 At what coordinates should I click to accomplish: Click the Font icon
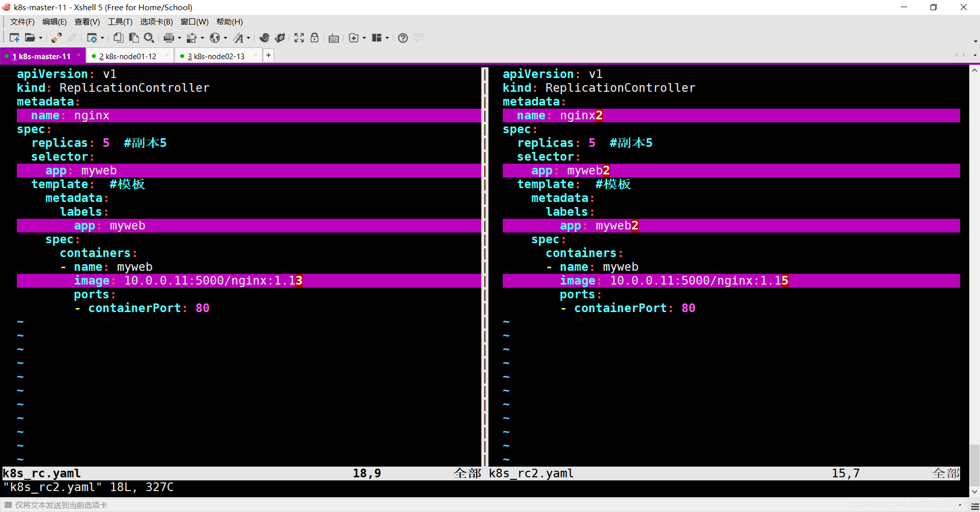coord(238,38)
